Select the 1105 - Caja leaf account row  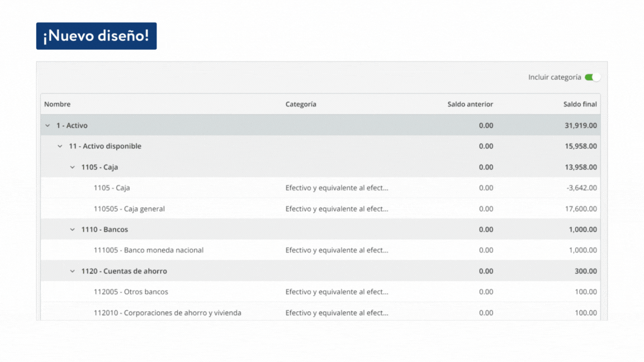(320, 188)
